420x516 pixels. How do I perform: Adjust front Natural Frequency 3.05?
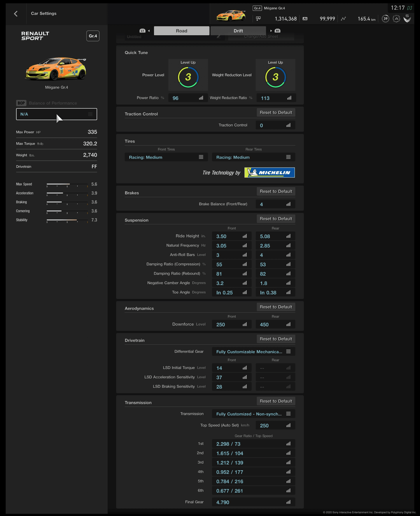pos(232,245)
